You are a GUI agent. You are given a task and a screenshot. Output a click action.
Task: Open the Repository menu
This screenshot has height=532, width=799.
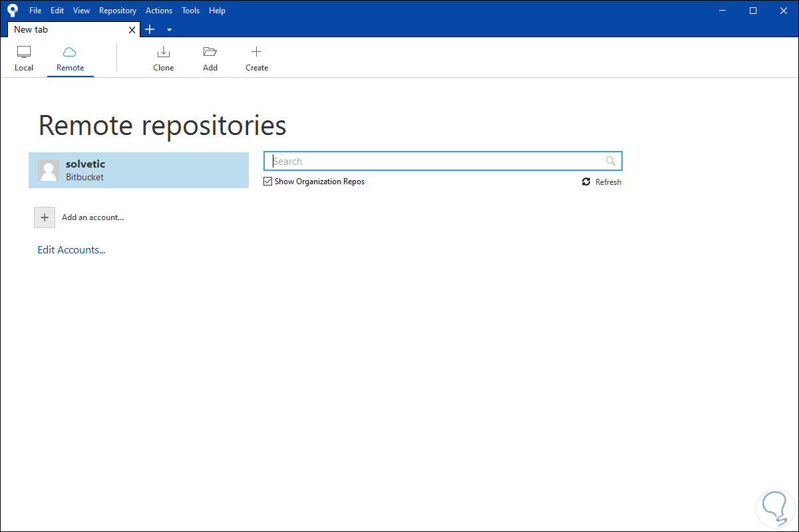[x=118, y=11]
